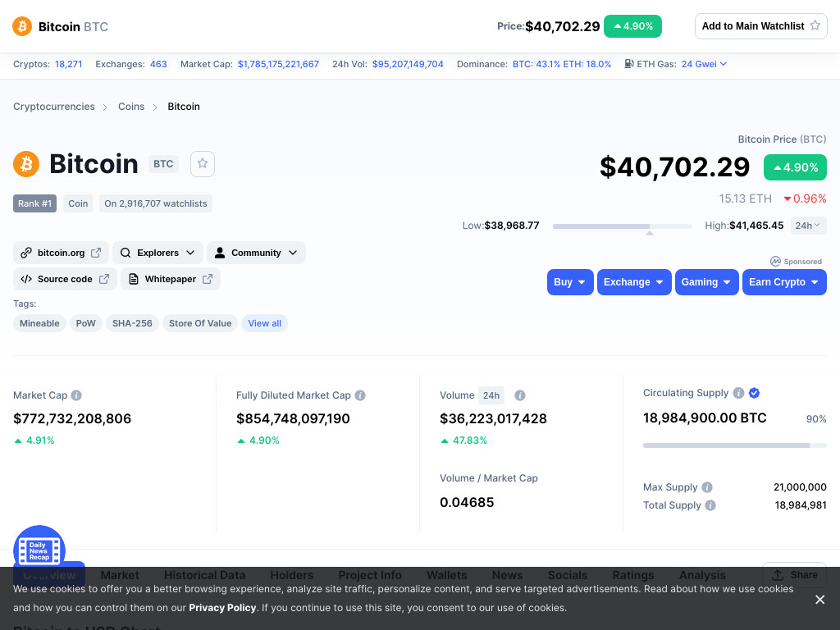The width and height of the screenshot is (840, 630).
Task: Open the bitcoin.org website link
Action: coord(61,253)
